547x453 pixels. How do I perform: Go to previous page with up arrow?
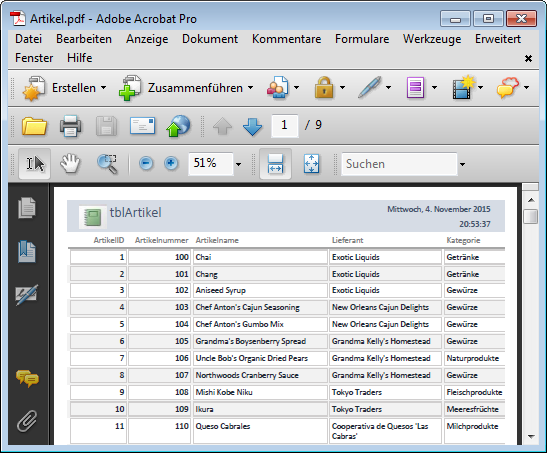(x=223, y=126)
